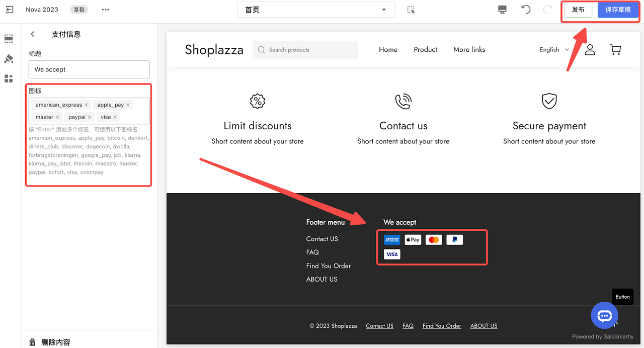This screenshot has height=348, width=644.
Task: Click the undo arrow icon
Action: [x=526, y=10]
